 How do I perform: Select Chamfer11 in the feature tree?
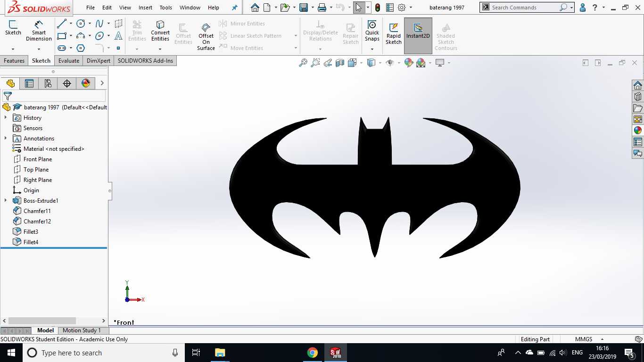pos(37,211)
